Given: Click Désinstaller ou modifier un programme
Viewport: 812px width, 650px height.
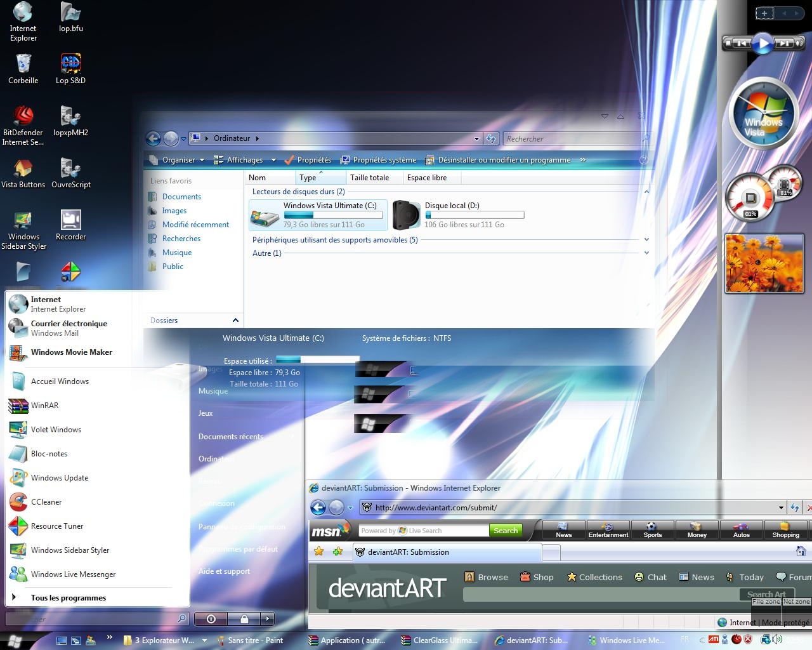Looking at the screenshot, I should point(497,160).
